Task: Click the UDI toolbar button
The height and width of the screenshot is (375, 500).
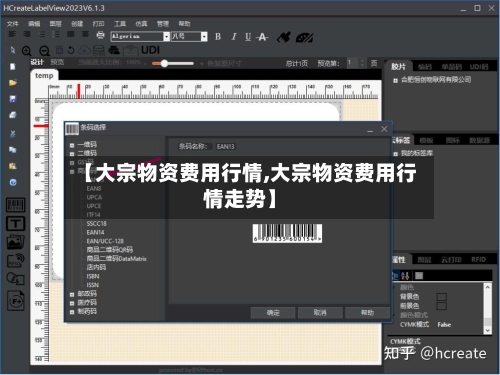Action: (x=150, y=50)
